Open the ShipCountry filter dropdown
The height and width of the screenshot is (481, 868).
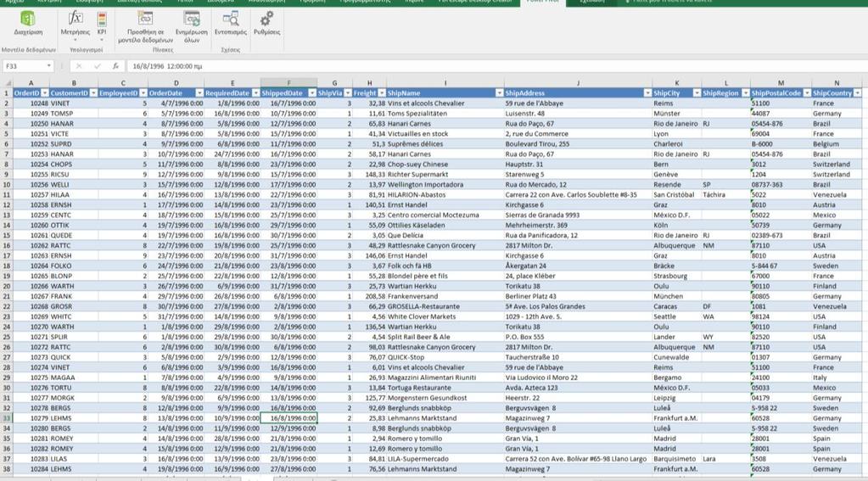point(858,93)
